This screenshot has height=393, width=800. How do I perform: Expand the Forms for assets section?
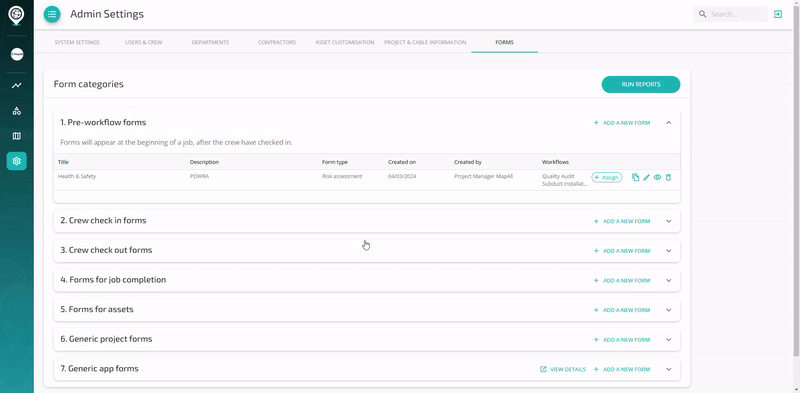[668, 310]
